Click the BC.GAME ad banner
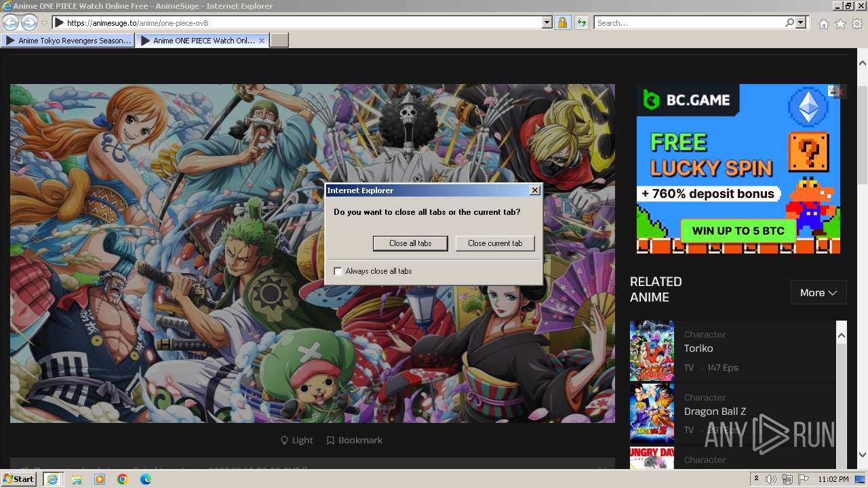This screenshot has height=488, width=868. pyautogui.click(x=738, y=169)
